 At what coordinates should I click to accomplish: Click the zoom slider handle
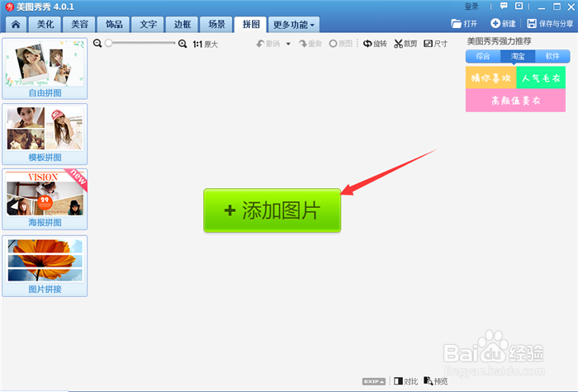(108, 43)
